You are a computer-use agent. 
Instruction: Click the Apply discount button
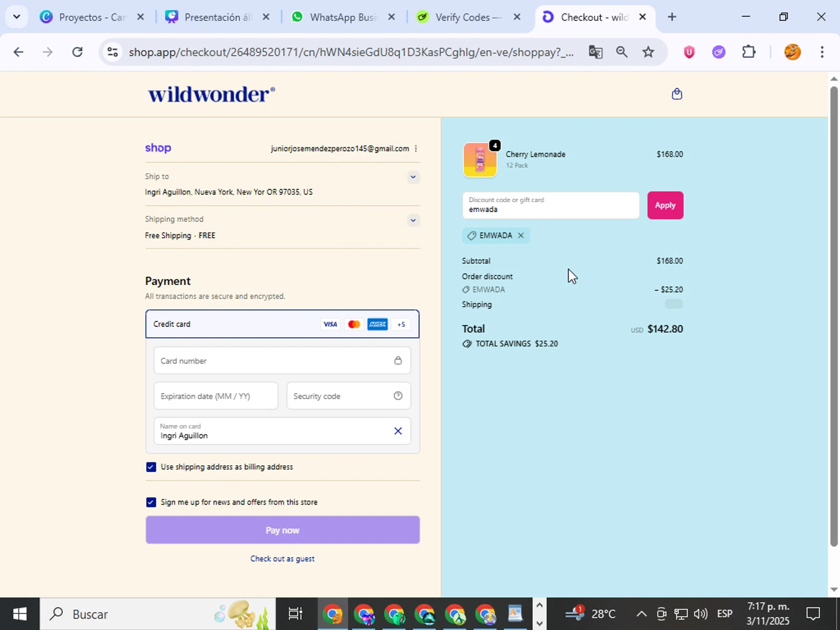(x=665, y=205)
